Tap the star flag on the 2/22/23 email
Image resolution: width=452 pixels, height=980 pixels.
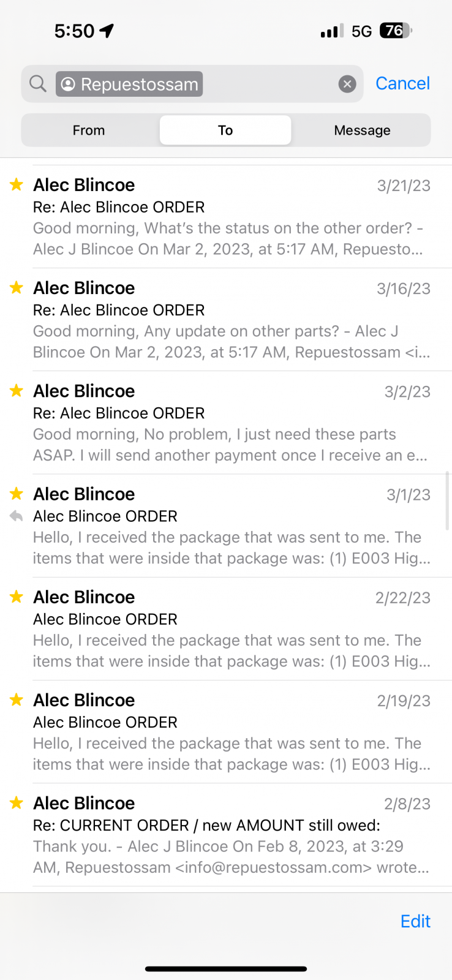17,596
